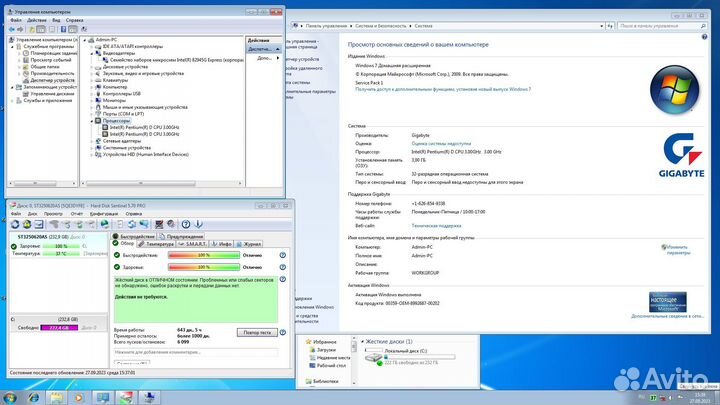Click the help icon next to Быстродействие Отлично
This screenshot has height=405, width=720.
coord(283,255)
